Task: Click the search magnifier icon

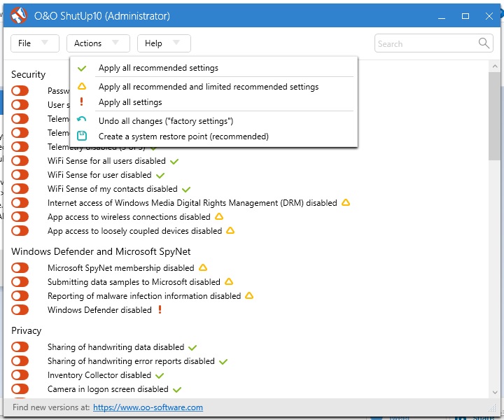Action: click(x=484, y=43)
